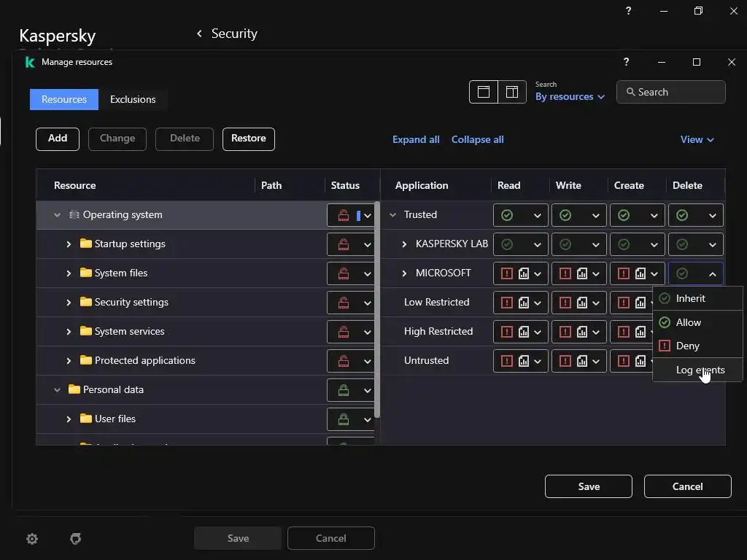Expand the MICROSOFT group
The width and height of the screenshot is (747, 560).
pos(404,273)
